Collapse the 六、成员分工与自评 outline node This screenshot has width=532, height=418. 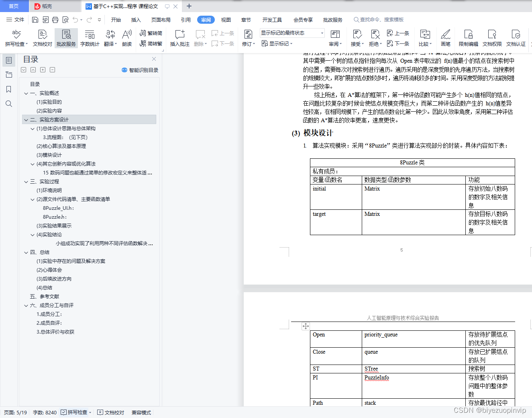(x=26, y=305)
